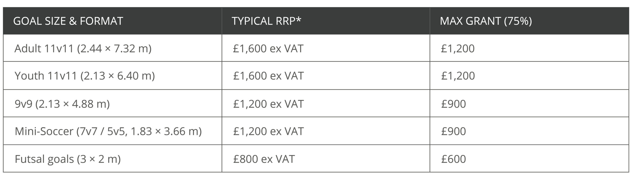Select the Adult 11v11 goal size cell
The image size is (644, 177).
click(x=83, y=49)
